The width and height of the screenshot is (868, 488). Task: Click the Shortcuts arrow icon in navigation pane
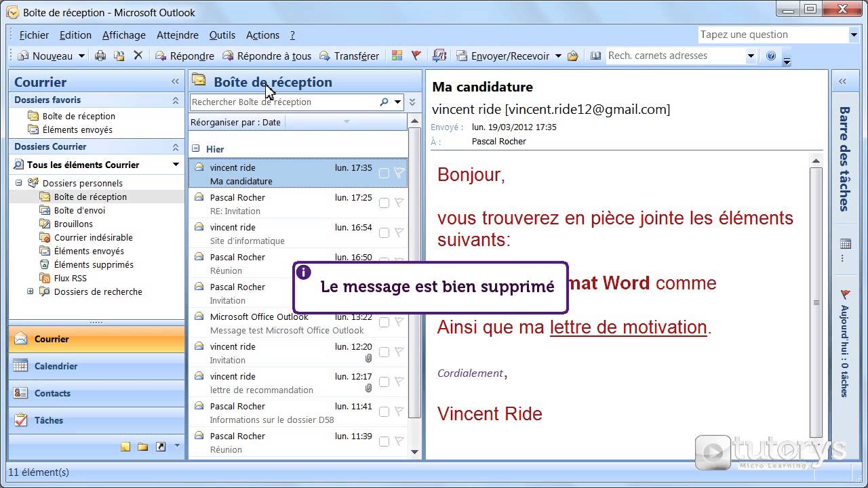coord(161,447)
